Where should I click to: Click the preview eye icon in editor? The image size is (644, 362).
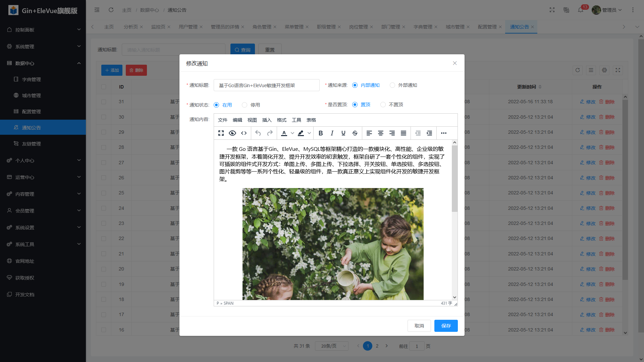pos(232,133)
